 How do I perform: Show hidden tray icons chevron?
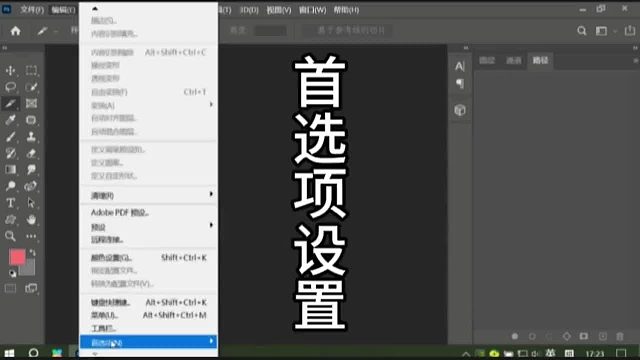pyautogui.click(x=466, y=353)
